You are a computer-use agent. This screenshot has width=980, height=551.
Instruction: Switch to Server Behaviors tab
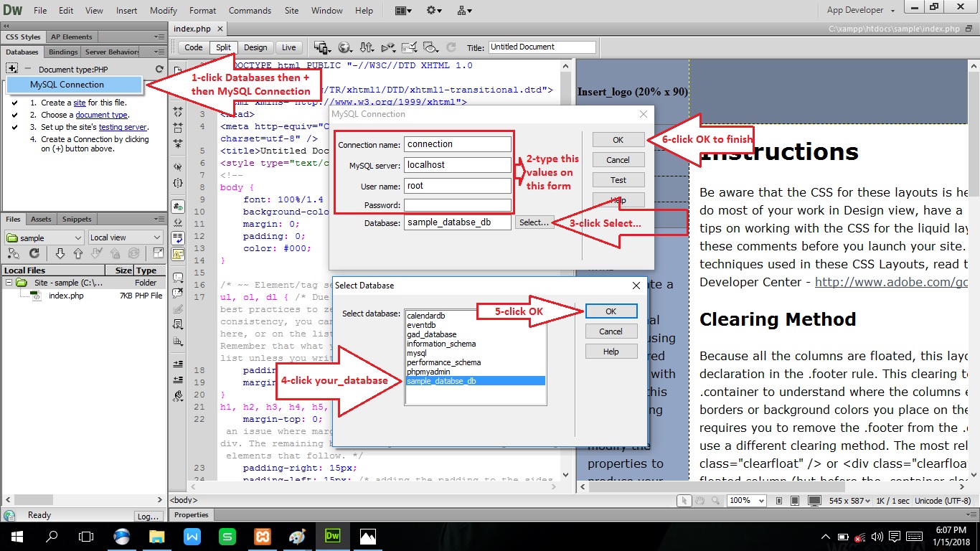(x=112, y=52)
